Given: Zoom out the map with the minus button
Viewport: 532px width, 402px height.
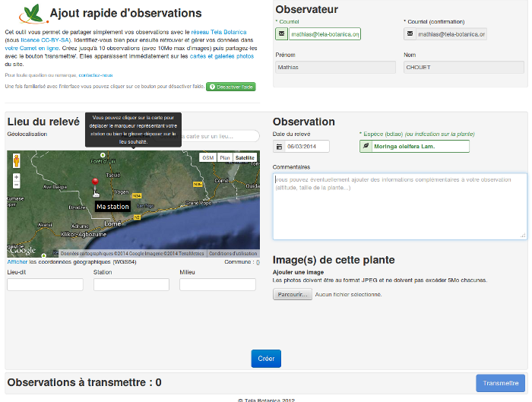Looking at the screenshot, I should [x=16, y=185].
